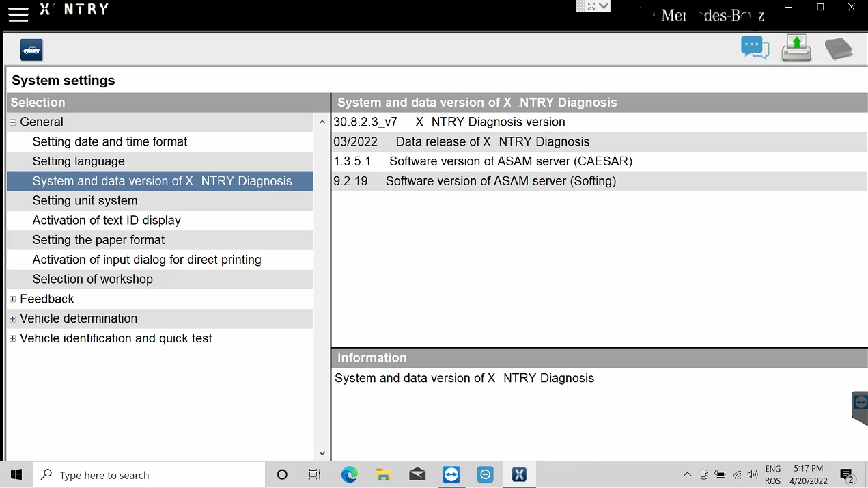Click the Information section header

[600, 357]
